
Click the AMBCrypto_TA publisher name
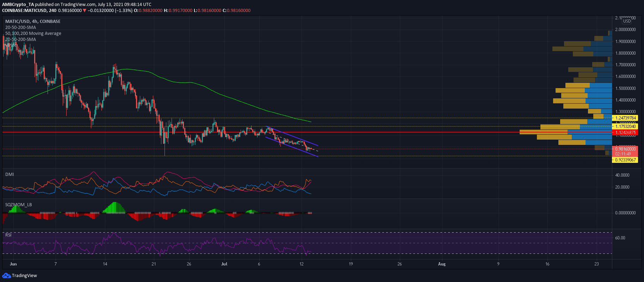pos(18,5)
